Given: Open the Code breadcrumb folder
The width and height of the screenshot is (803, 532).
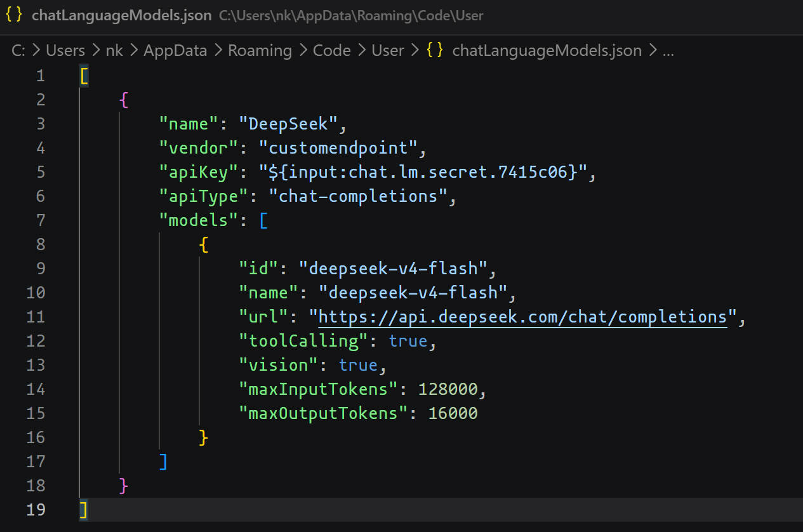Looking at the screenshot, I should [x=332, y=50].
